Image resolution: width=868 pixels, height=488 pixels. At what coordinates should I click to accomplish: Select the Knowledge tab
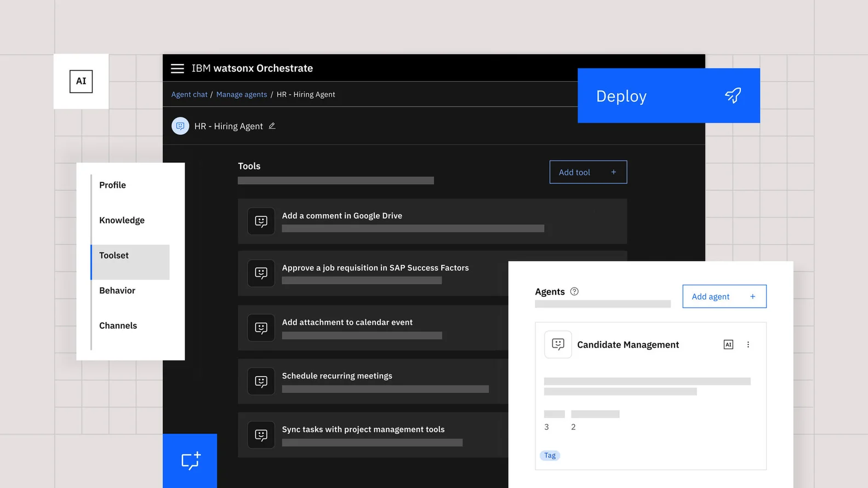122,220
